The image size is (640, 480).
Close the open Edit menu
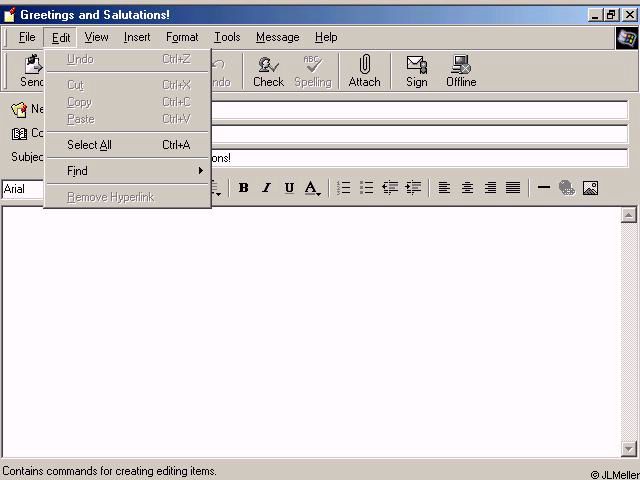[x=61, y=38]
